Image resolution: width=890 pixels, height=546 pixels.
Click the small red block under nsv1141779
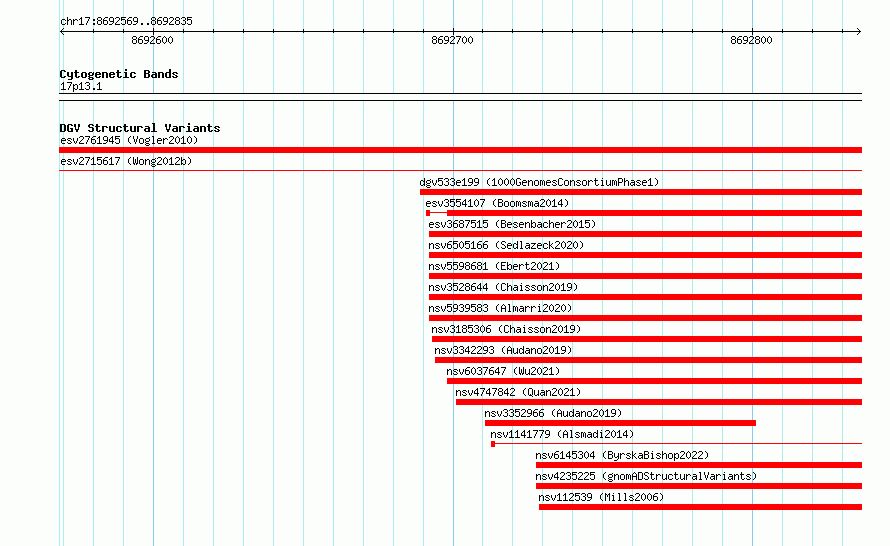(493, 444)
